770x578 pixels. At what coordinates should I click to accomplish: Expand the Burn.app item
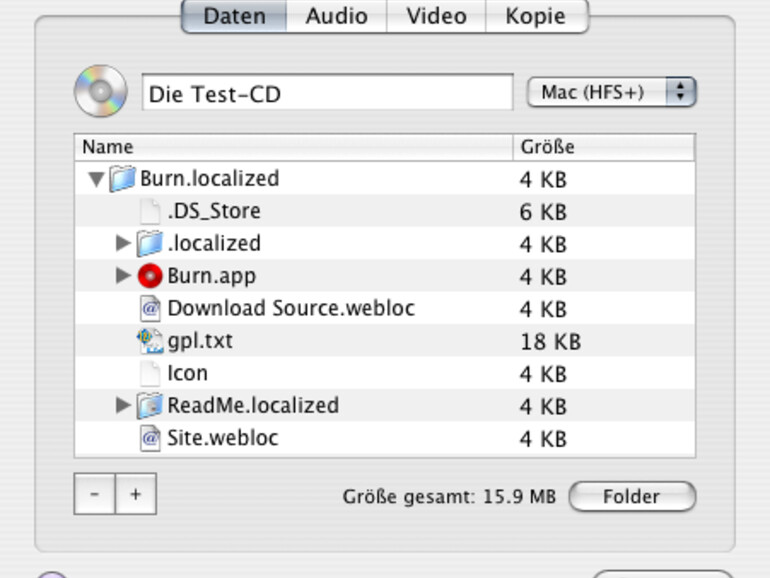(x=123, y=276)
